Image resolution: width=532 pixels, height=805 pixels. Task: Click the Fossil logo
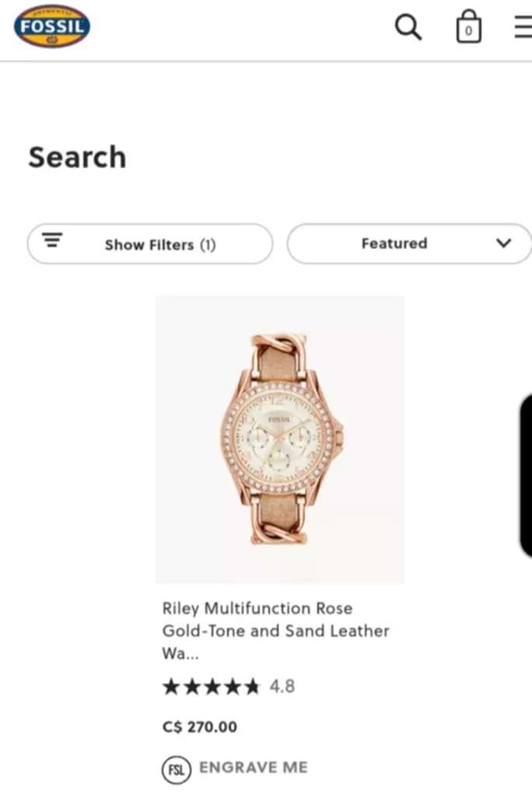click(x=52, y=26)
